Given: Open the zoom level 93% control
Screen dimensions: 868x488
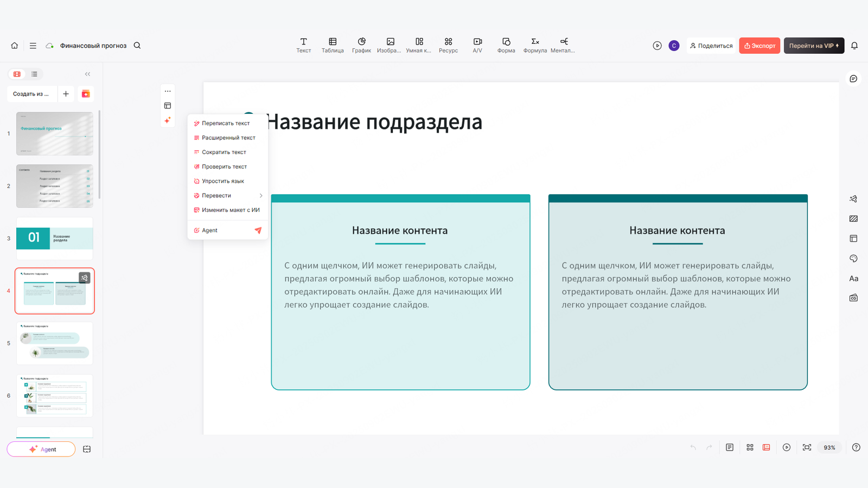Looking at the screenshot, I should [x=829, y=447].
